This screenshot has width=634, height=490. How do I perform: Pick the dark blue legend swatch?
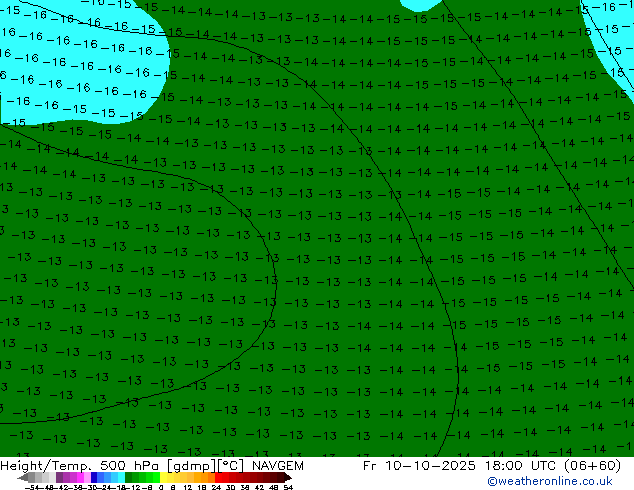(x=94, y=477)
